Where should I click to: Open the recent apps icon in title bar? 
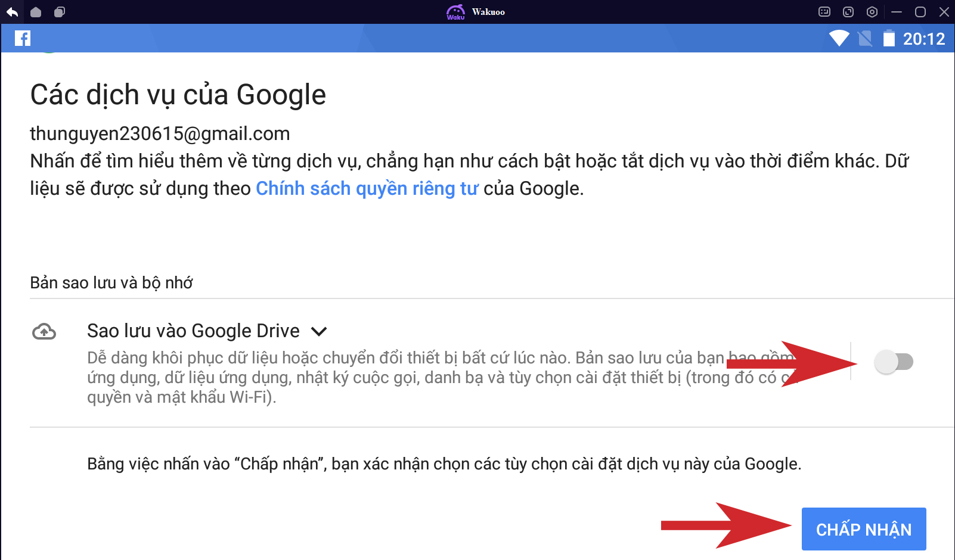[x=59, y=12]
